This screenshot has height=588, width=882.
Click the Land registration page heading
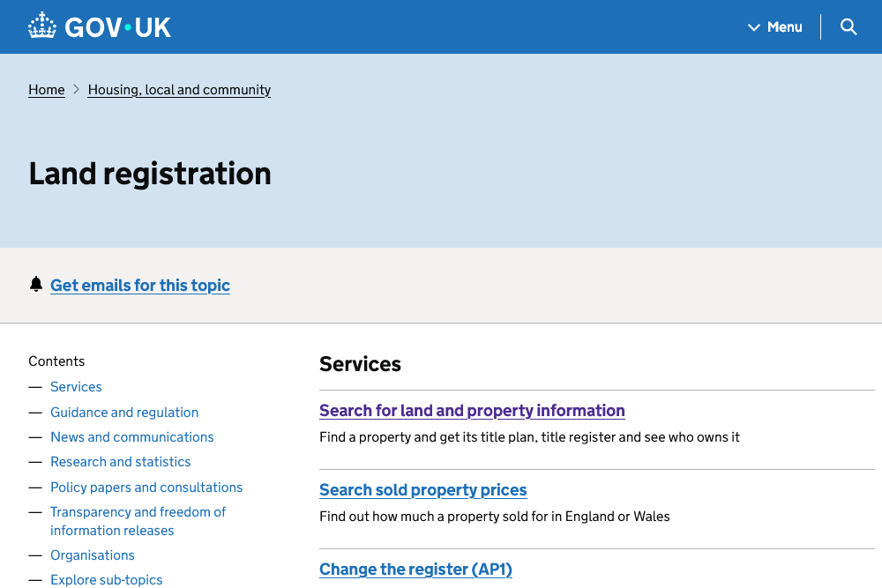coord(149,174)
